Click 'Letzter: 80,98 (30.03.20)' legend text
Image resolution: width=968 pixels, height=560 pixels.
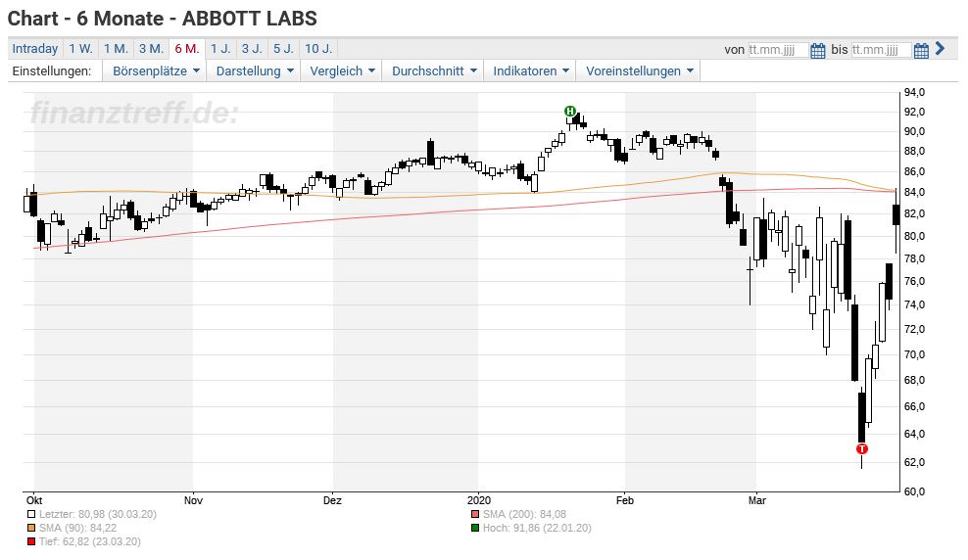[98, 514]
